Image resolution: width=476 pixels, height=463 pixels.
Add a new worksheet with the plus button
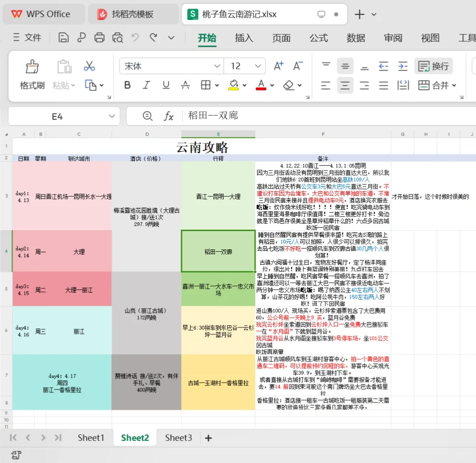pos(208,438)
